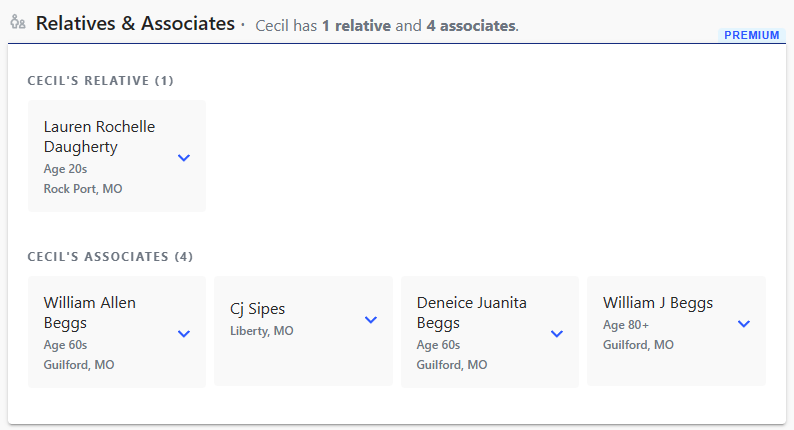This screenshot has height=430, width=794.
Task: Click the Relatives & Associates people icon
Action: (x=18, y=22)
